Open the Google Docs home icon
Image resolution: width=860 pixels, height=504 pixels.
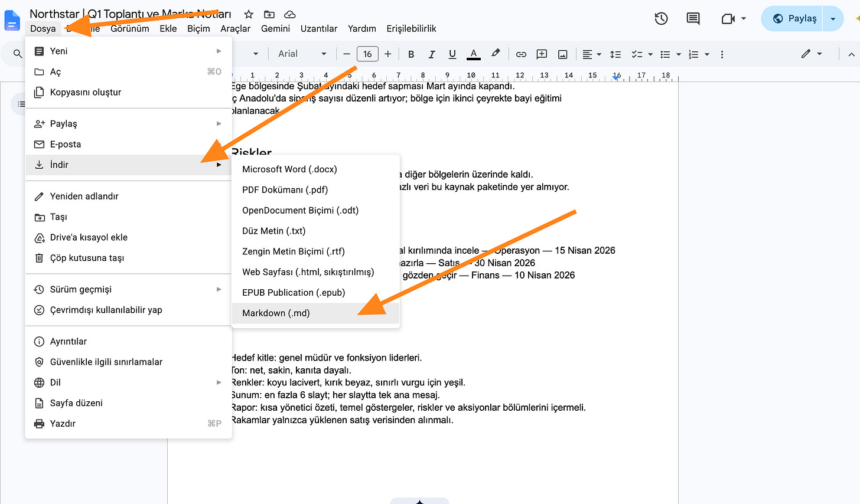pos(12,21)
